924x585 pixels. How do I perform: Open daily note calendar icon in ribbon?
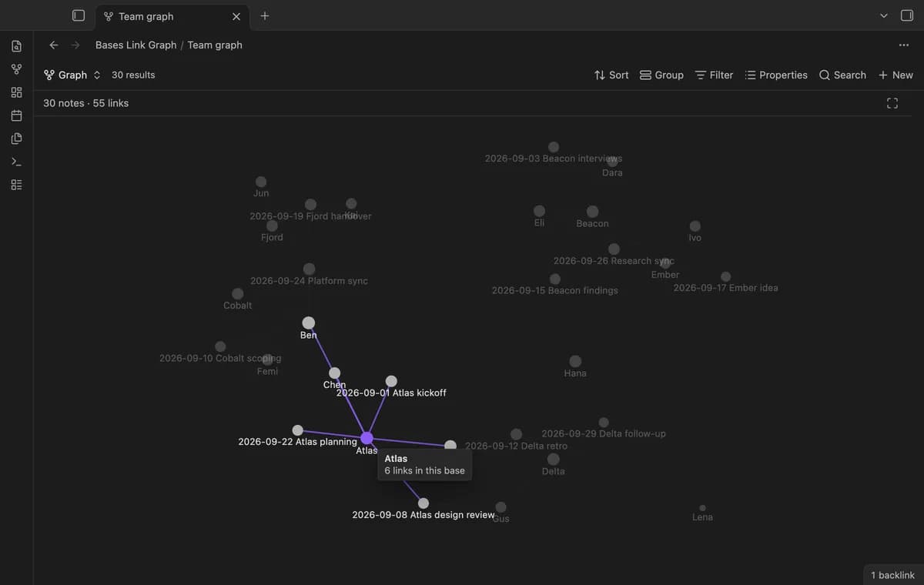tap(16, 115)
